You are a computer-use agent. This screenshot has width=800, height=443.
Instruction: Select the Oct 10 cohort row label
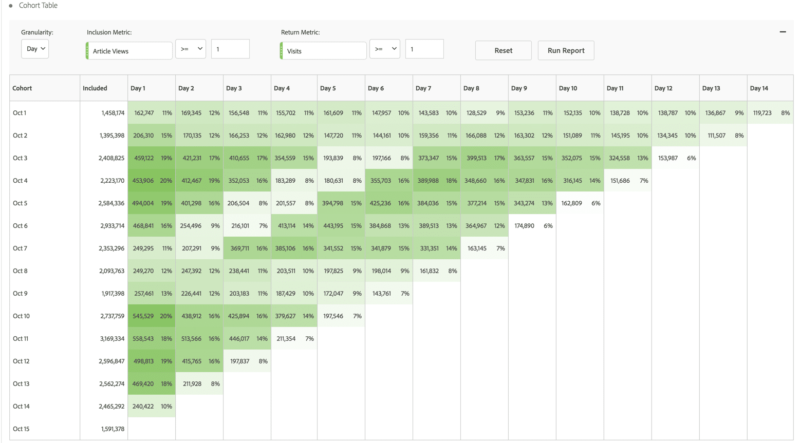(x=21, y=316)
